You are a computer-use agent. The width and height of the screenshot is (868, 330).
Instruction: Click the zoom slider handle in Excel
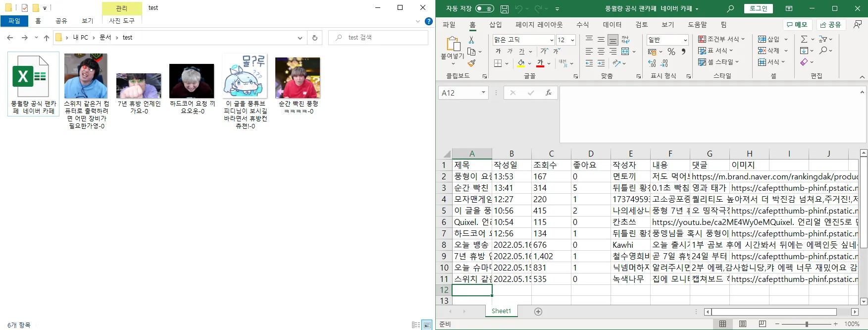[807, 324]
